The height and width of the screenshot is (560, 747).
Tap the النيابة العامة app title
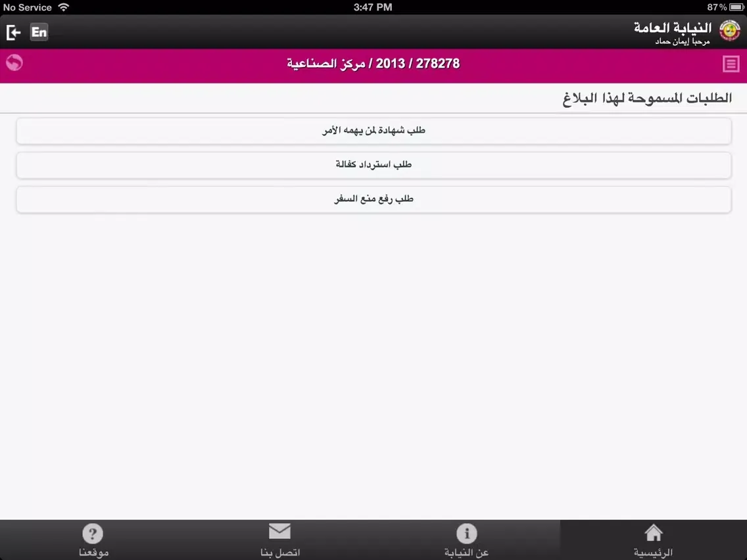(x=672, y=28)
